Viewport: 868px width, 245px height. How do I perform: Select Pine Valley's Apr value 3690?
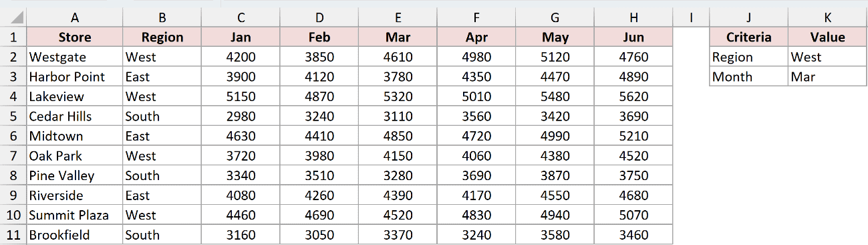pos(476,175)
